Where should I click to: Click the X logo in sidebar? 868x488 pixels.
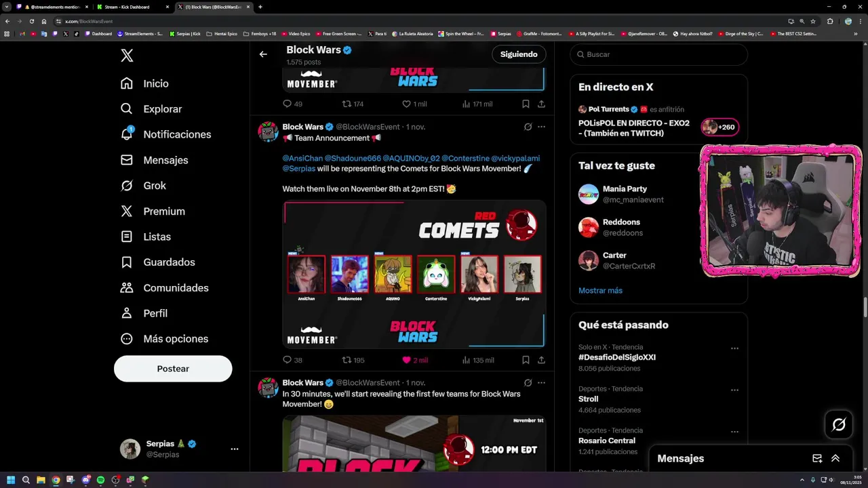click(x=127, y=56)
